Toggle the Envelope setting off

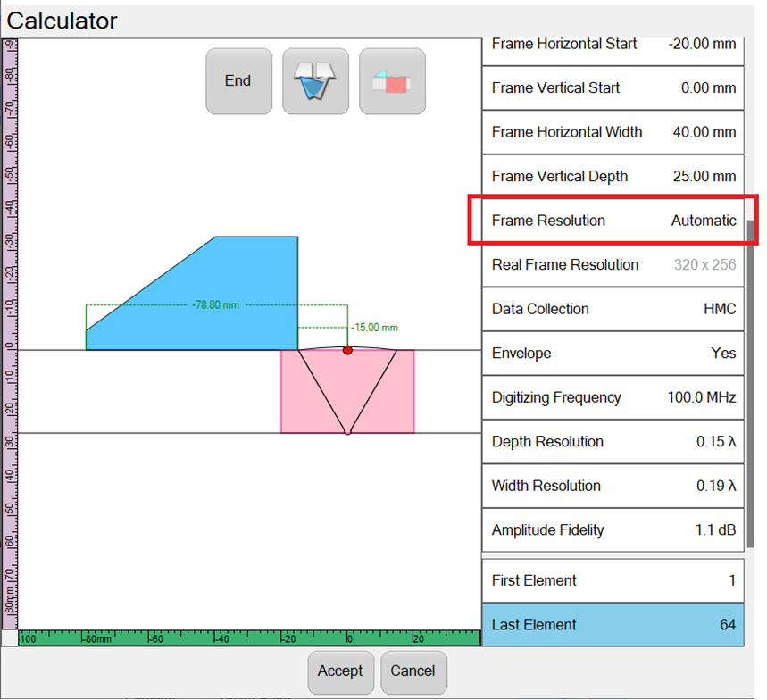pyautogui.click(x=613, y=354)
